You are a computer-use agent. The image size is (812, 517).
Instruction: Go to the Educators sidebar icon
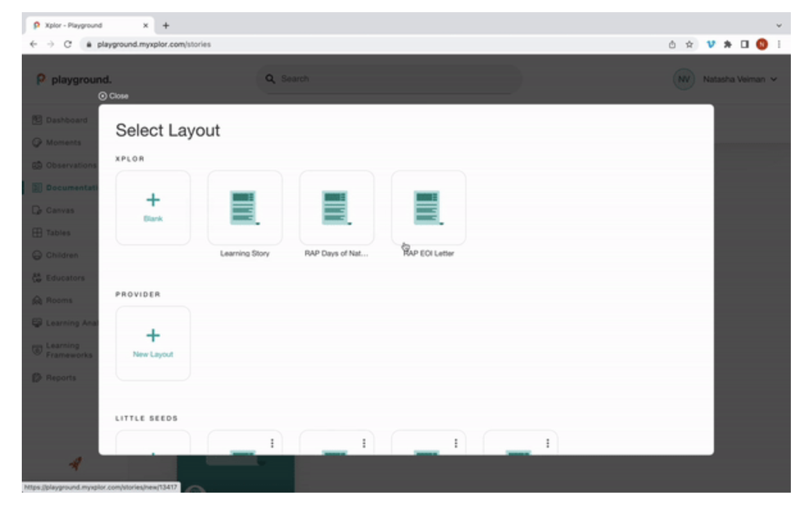point(37,278)
